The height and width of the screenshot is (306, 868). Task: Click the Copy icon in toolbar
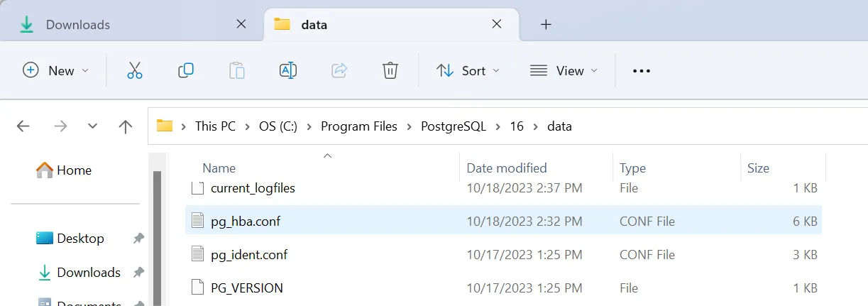[186, 70]
